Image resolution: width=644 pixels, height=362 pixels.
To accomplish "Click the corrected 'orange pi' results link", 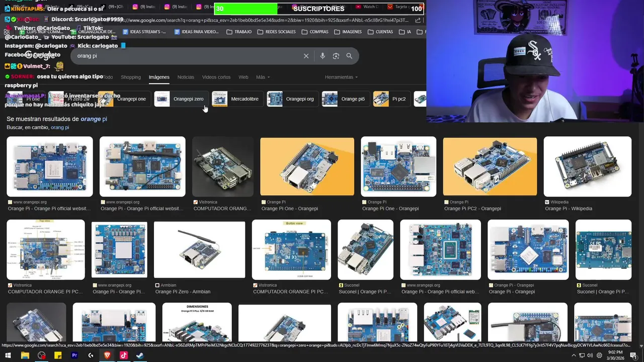I will point(94,119).
